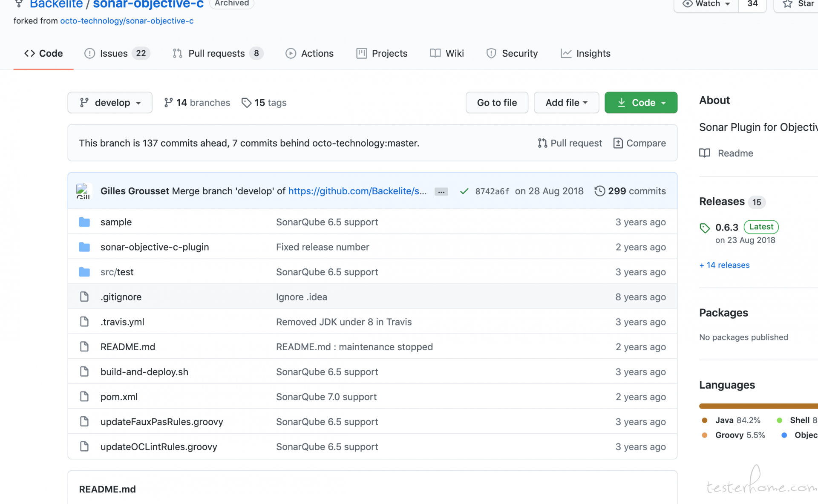Open the pom.xml file
Image resolution: width=818 pixels, height=504 pixels.
[119, 397]
